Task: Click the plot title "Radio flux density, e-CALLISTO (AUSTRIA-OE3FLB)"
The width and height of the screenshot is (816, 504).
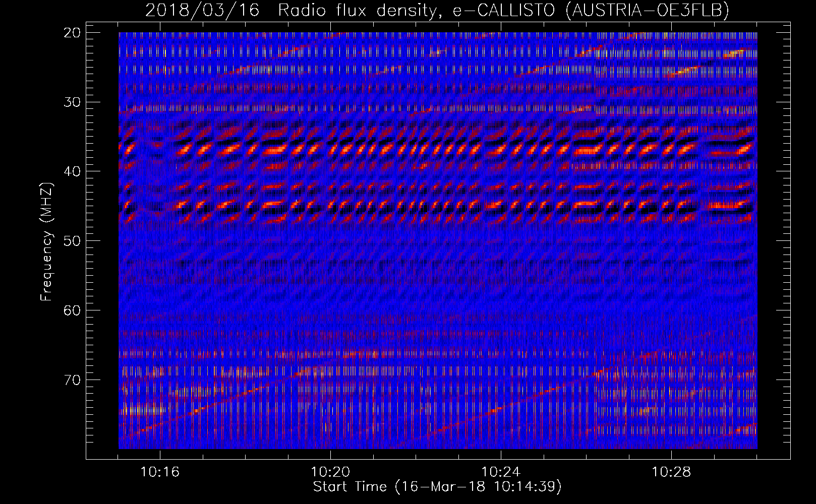Action: coord(503,10)
